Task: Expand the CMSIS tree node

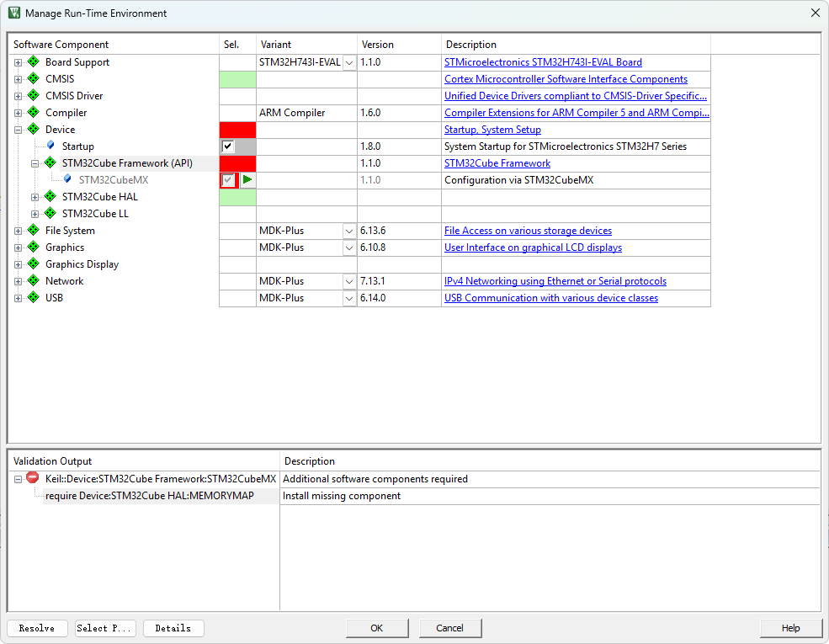Action: [x=18, y=79]
